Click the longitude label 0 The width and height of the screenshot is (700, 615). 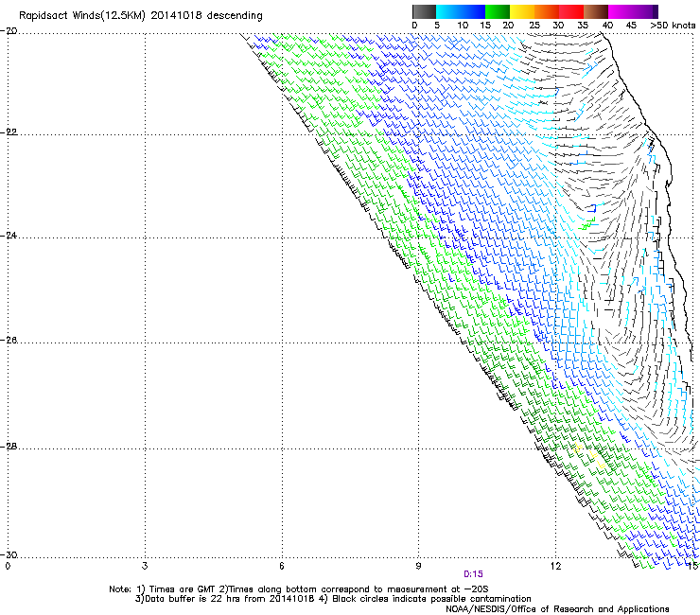[x=8, y=567]
